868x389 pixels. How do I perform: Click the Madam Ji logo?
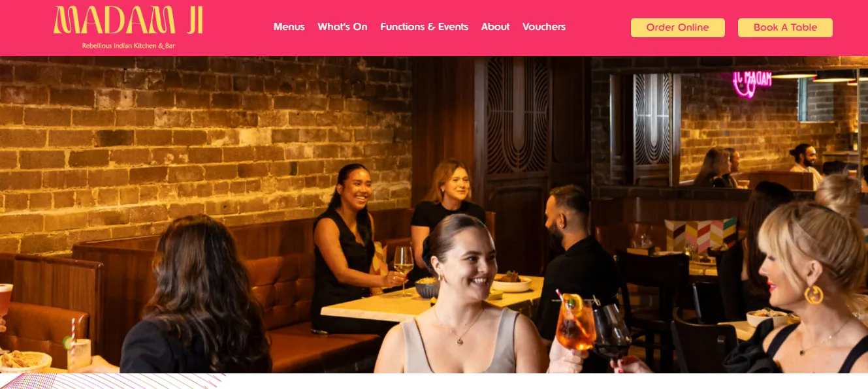pos(128,20)
